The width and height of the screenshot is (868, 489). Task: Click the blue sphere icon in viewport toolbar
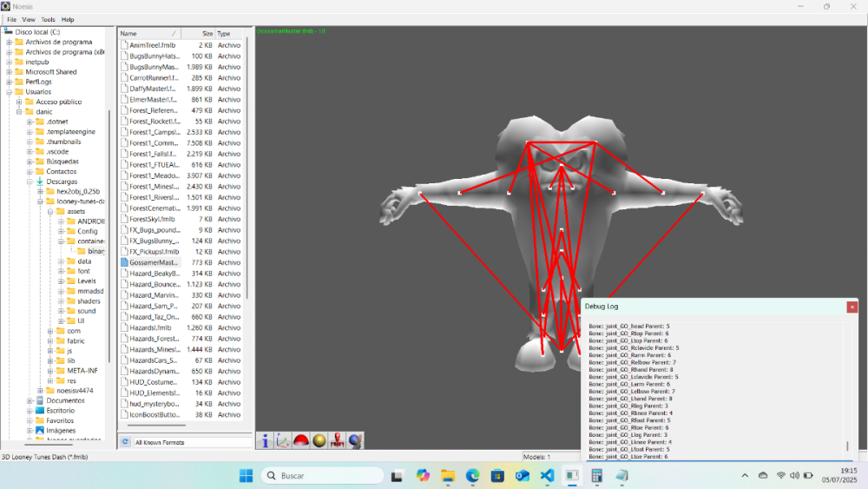point(355,441)
